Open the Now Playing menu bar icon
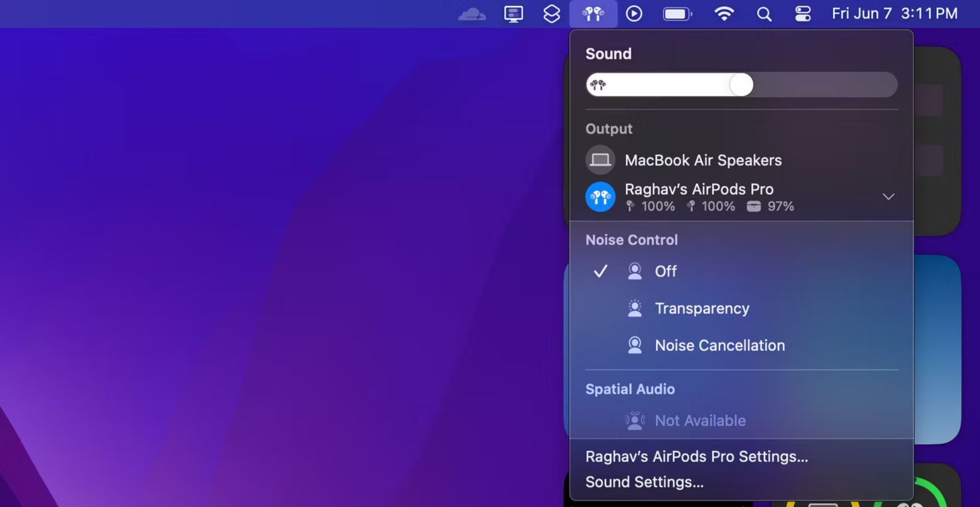This screenshot has width=980, height=507. click(x=634, y=14)
